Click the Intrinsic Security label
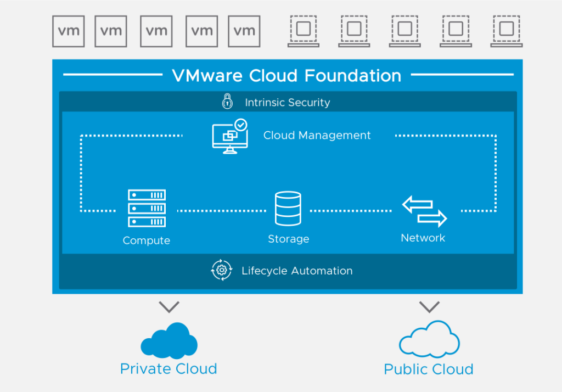This screenshot has height=392, width=562. [288, 102]
